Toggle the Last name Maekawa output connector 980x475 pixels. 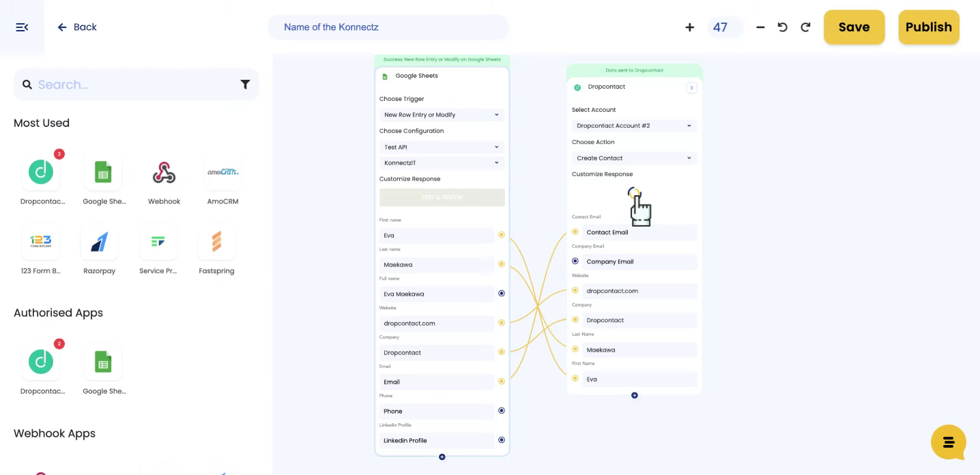pyautogui.click(x=502, y=264)
